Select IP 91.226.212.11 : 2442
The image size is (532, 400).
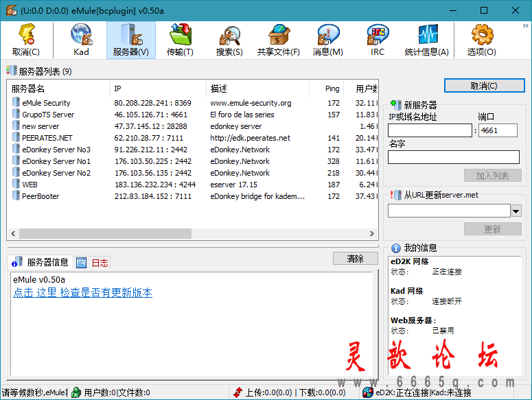[150, 150]
